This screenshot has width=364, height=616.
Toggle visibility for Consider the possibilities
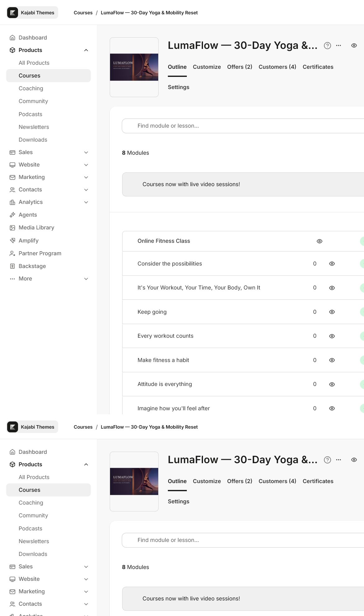pyautogui.click(x=332, y=264)
